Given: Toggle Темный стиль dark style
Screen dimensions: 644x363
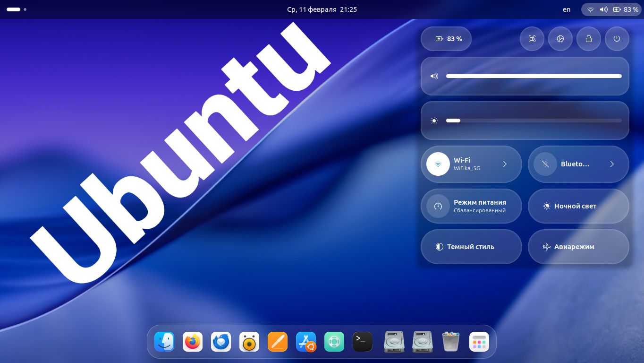Looking at the screenshot, I should coord(471,247).
